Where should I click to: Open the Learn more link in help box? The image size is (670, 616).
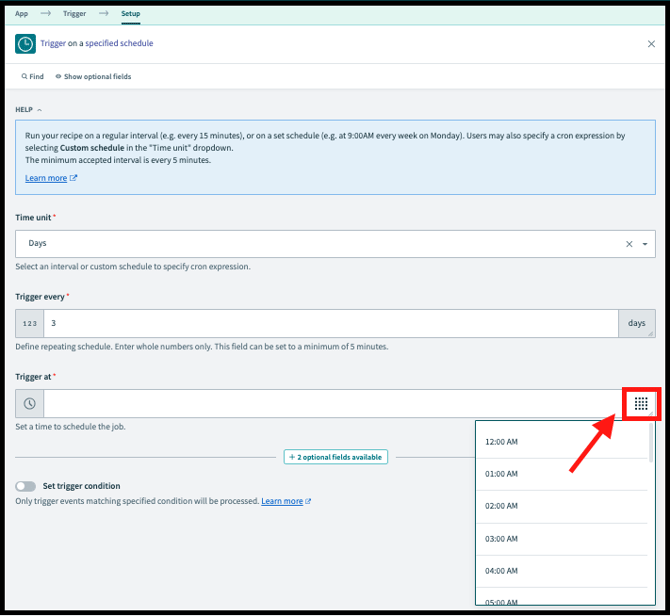point(46,178)
